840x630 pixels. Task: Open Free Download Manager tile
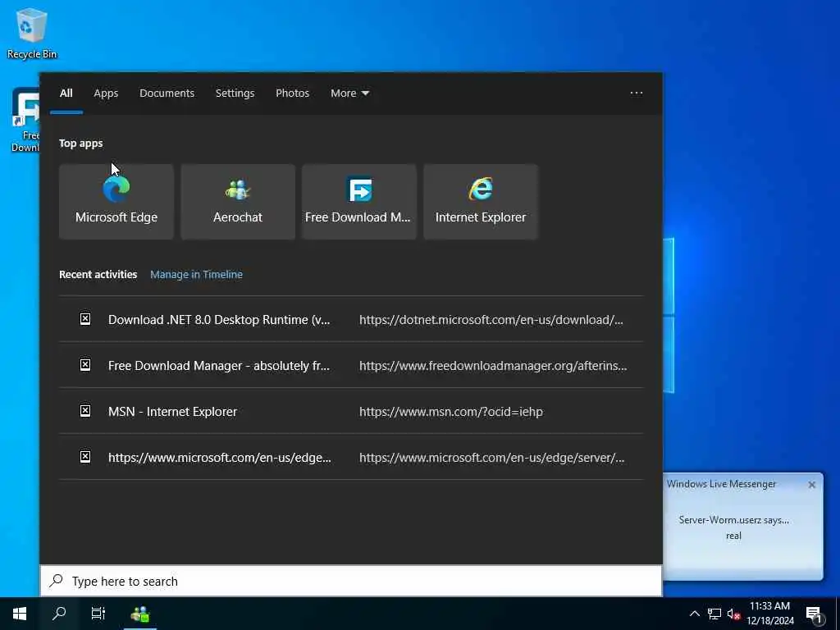point(359,202)
